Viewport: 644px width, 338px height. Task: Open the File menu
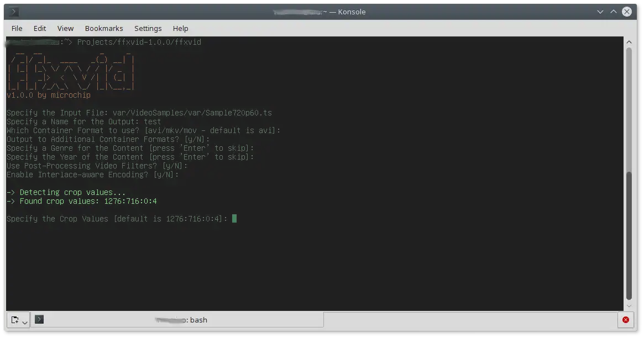[x=17, y=28]
